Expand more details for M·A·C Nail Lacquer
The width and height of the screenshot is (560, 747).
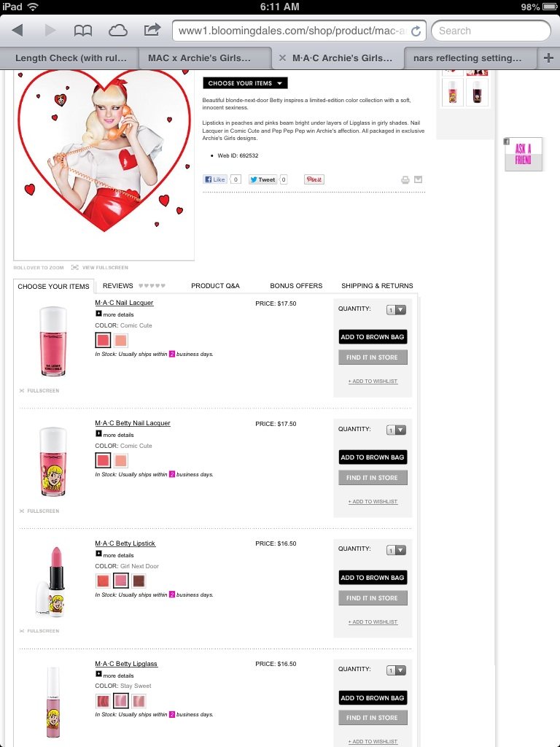(x=114, y=314)
